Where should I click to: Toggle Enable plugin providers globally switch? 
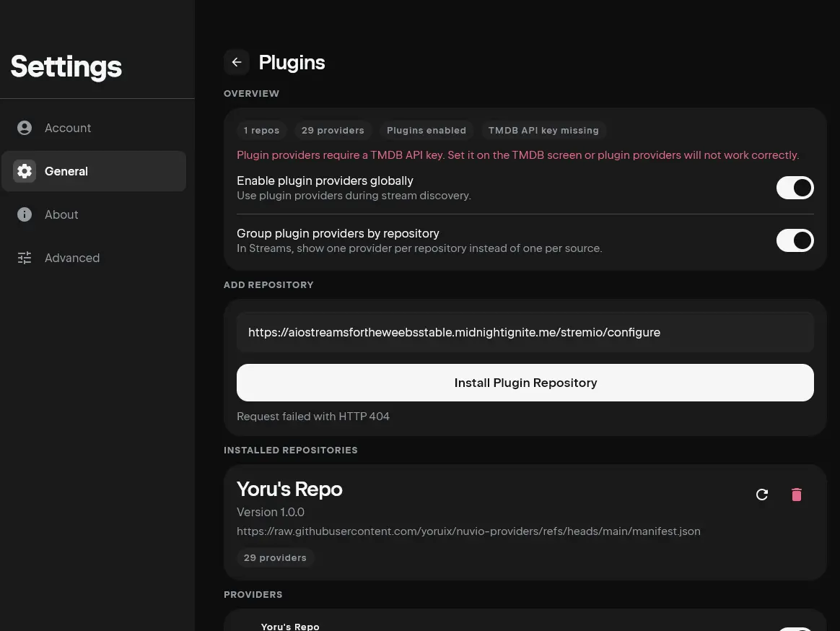tap(795, 188)
